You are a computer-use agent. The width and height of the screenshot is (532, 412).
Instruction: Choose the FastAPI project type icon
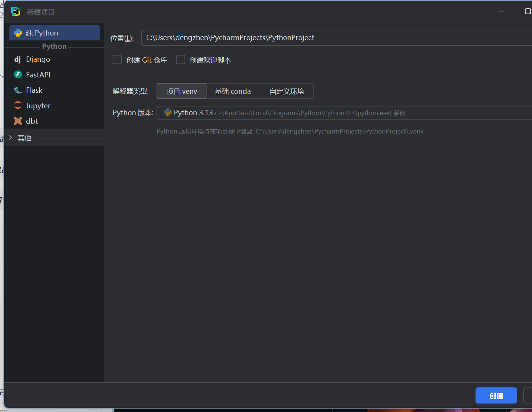18,75
